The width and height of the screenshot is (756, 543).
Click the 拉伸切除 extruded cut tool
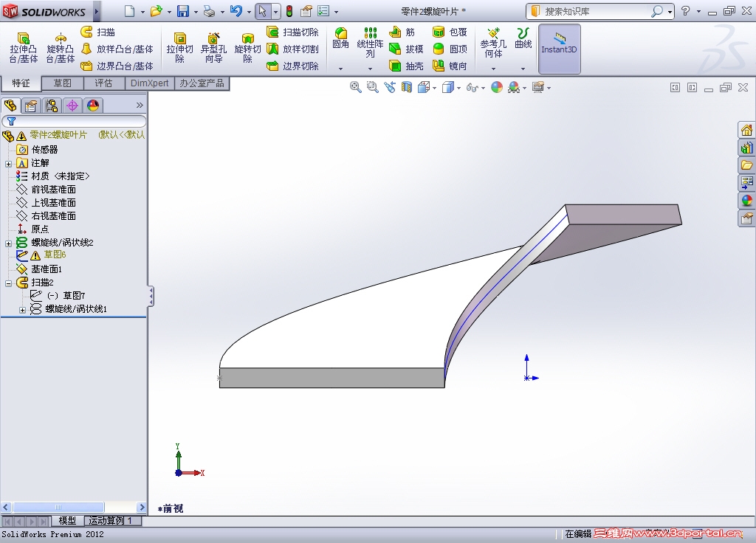(180, 48)
